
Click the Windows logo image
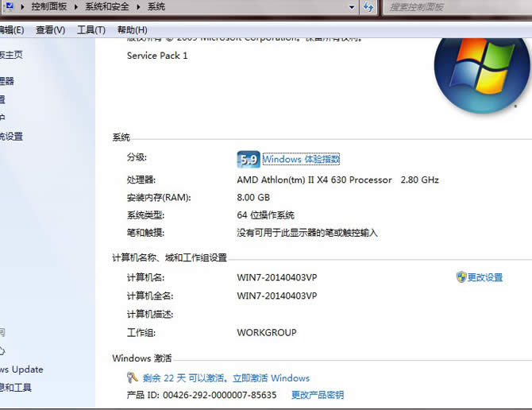pyautogui.click(x=482, y=75)
